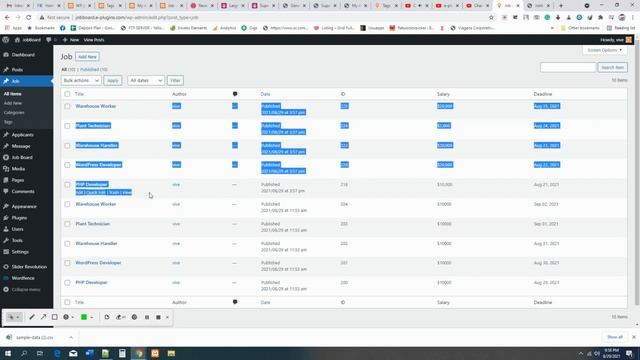Viewport: 640px width, 360px height.
Task: Open Add New submenu under Job
Action: click(x=13, y=103)
